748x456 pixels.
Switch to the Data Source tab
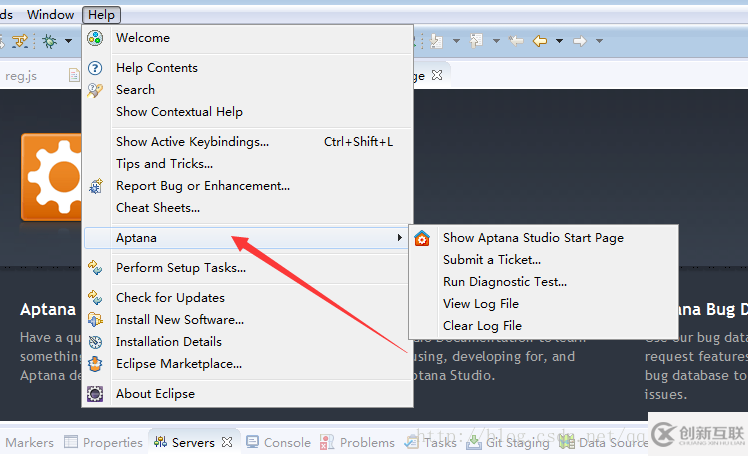603,443
